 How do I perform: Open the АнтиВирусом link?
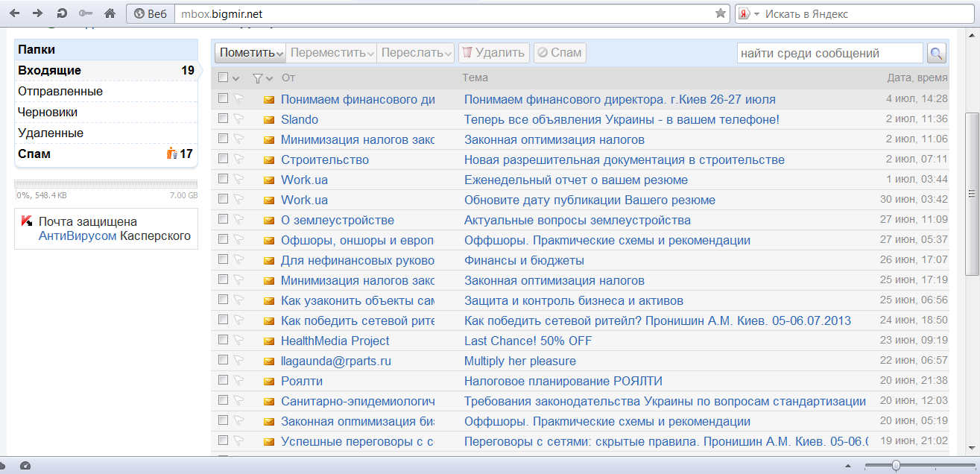click(78, 236)
